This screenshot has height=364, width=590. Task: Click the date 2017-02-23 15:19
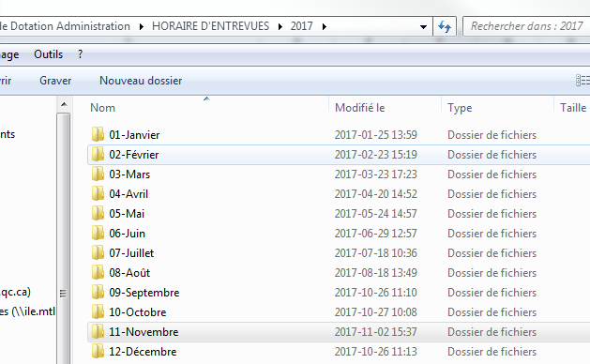tap(376, 155)
